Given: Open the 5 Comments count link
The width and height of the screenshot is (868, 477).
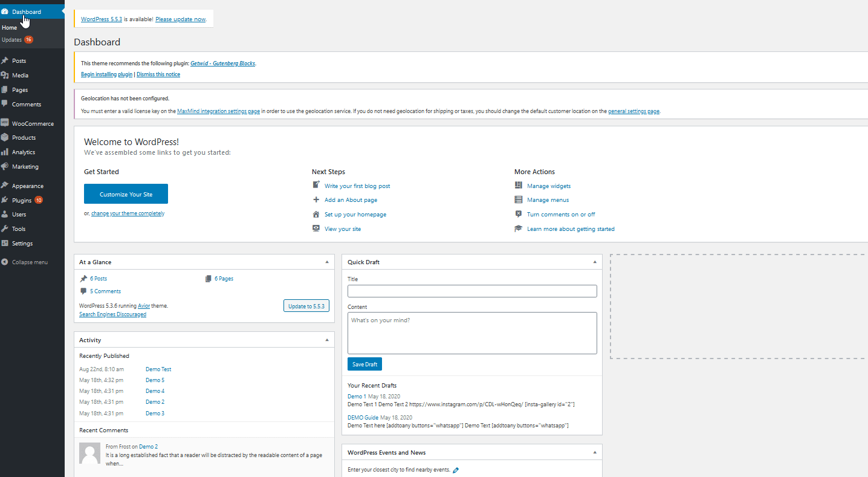Looking at the screenshot, I should [x=105, y=291].
